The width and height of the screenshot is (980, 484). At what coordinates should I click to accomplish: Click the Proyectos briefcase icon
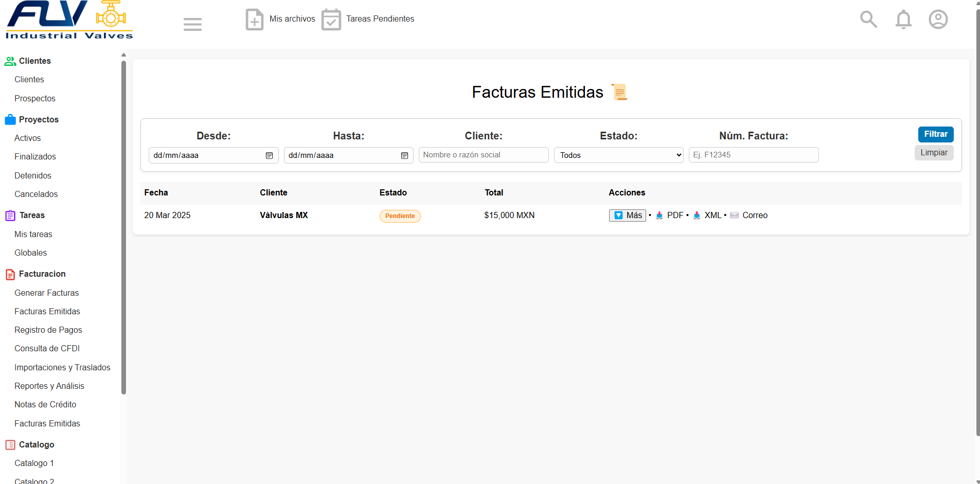tap(10, 120)
